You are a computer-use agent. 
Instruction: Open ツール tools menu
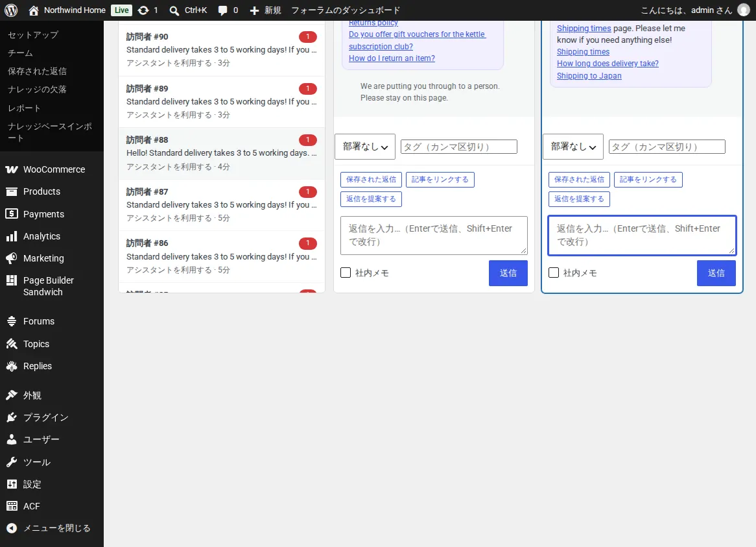pyautogui.click(x=52, y=462)
